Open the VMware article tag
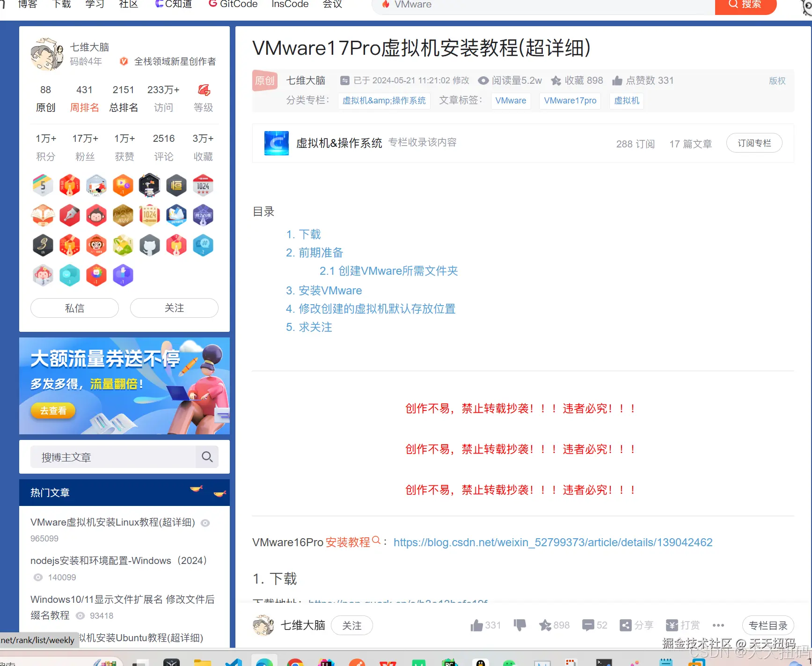812x666 pixels. 511,101
